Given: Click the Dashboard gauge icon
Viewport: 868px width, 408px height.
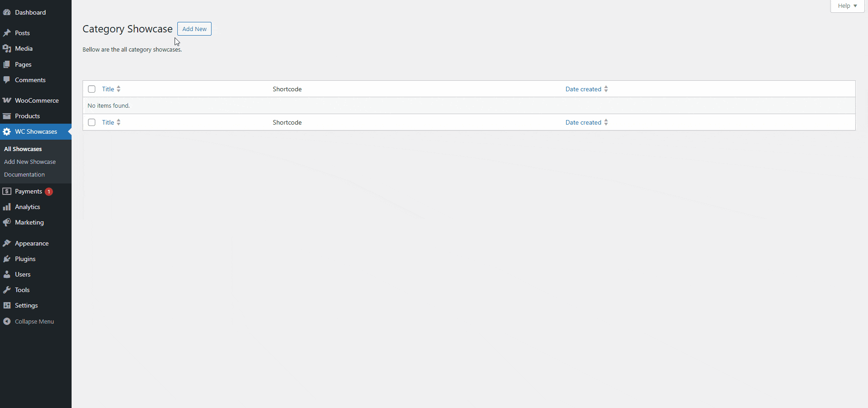Looking at the screenshot, I should (7, 12).
